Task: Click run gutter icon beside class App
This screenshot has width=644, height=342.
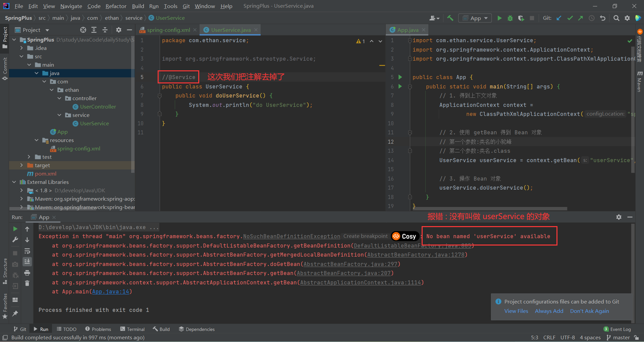Action: point(400,77)
